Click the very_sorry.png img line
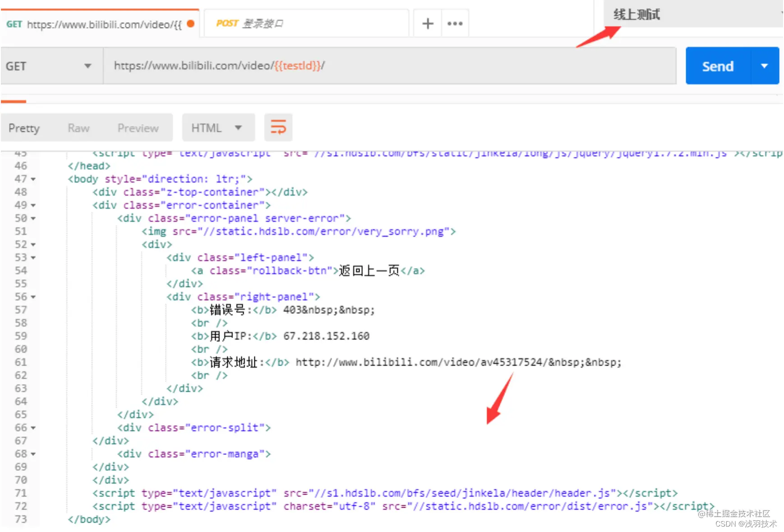The width and height of the screenshot is (784, 532). tap(299, 231)
